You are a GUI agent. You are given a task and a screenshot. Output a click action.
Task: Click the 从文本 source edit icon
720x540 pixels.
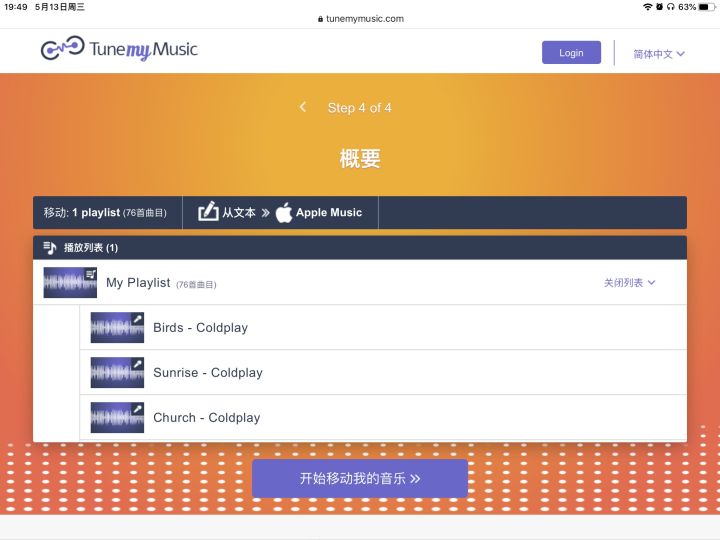[208, 212]
